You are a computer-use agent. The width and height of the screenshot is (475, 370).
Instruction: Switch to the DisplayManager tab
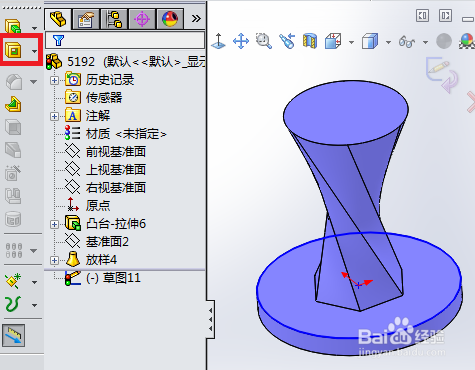pos(170,19)
